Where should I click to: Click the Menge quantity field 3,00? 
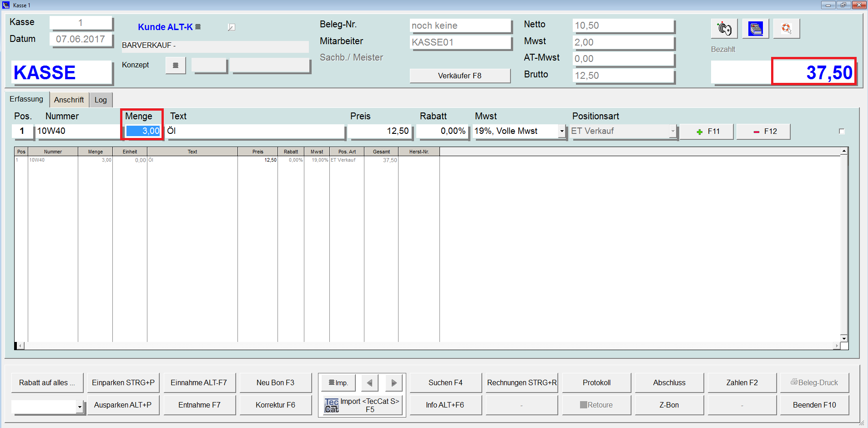tap(143, 131)
